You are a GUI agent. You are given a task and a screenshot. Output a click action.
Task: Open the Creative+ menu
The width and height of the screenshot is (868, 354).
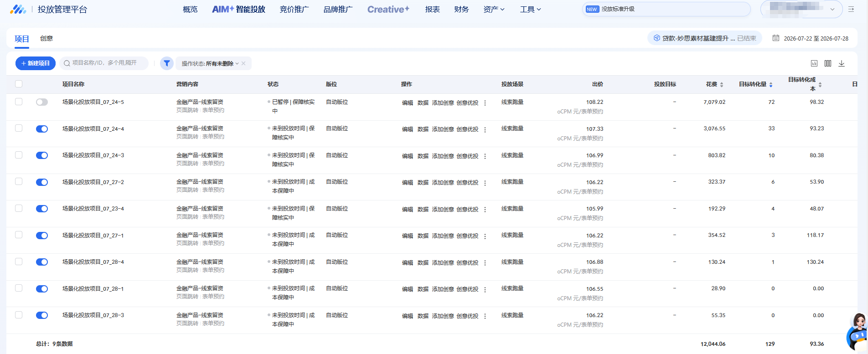click(x=388, y=9)
